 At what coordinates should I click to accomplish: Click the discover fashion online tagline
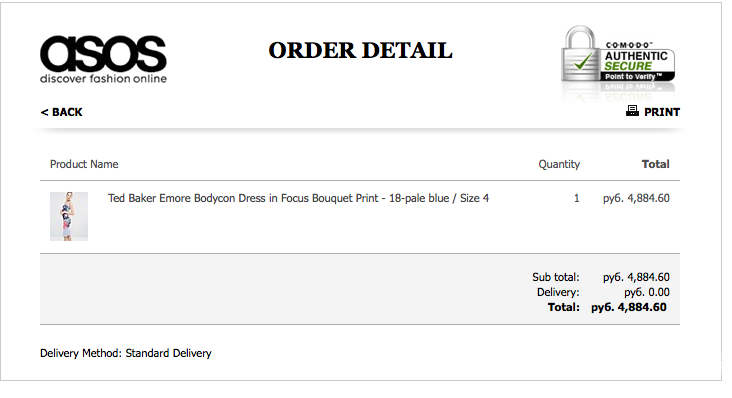click(103, 78)
